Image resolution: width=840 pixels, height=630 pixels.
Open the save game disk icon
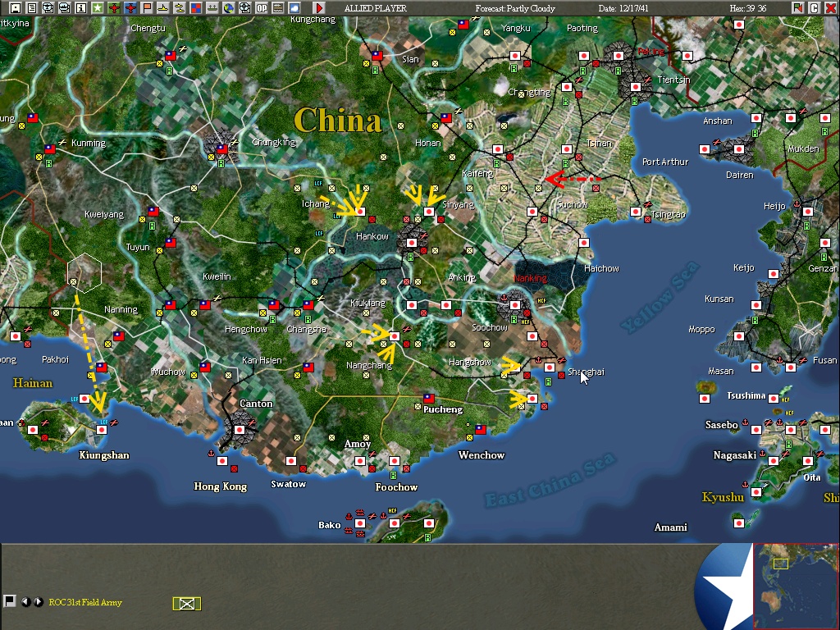(15, 8)
